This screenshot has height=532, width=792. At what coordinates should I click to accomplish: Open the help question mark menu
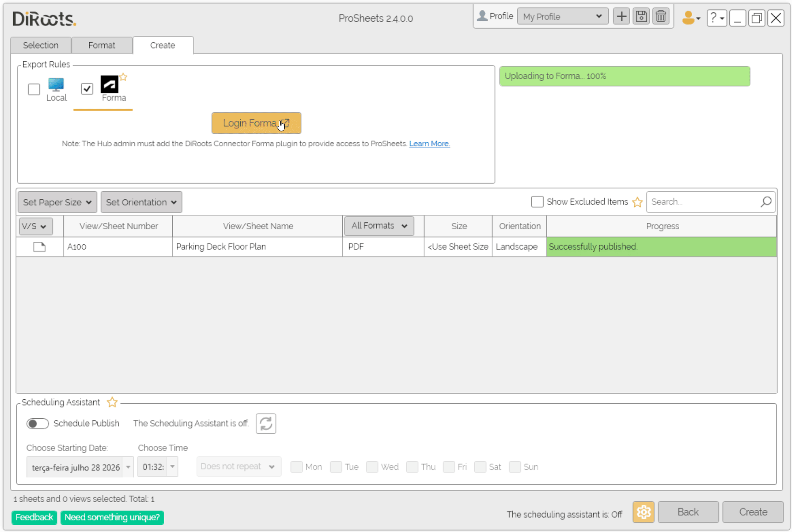717,18
